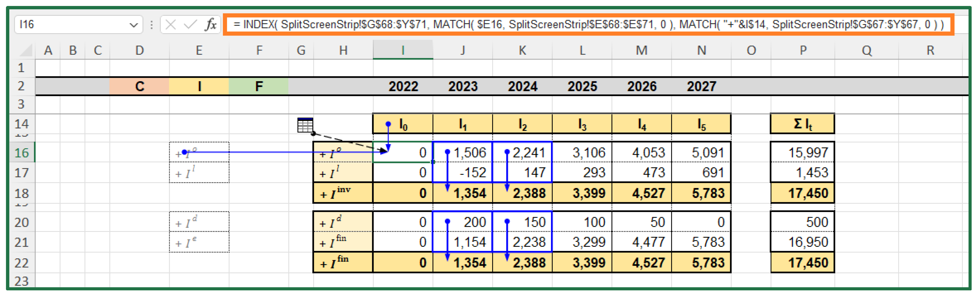Click the + I d label in column E
Screen dimensions: 980x298
pyautogui.click(x=199, y=222)
